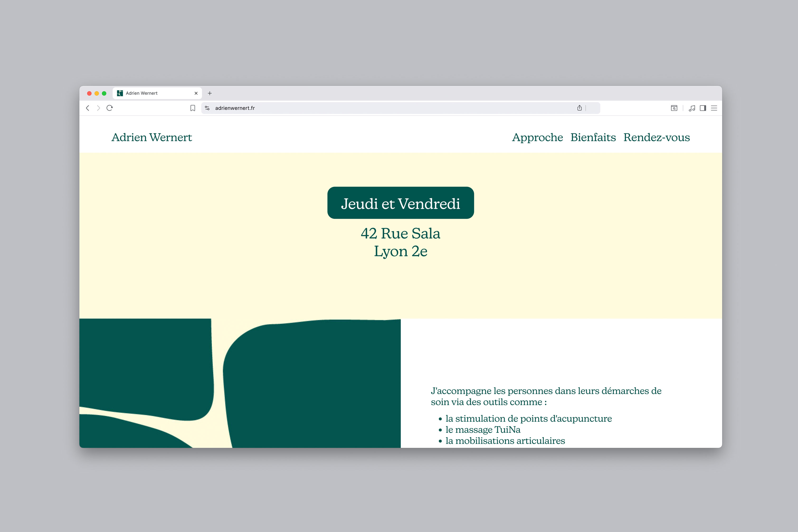Click the share icon in the address bar
The width and height of the screenshot is (798, 532).
[579, 108]
